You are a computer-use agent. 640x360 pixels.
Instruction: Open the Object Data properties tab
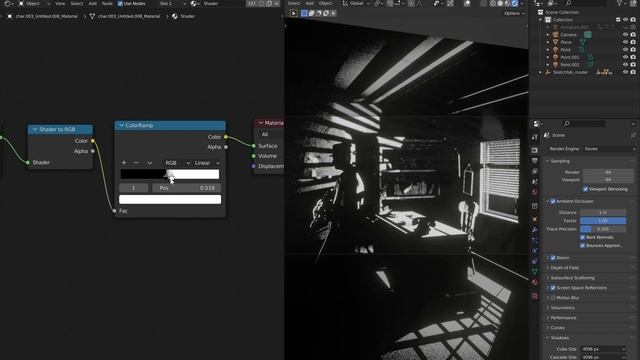(535, 271)
